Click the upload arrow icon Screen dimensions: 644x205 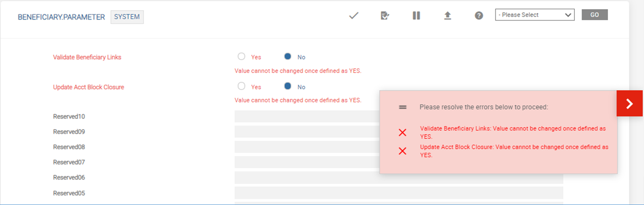tap(447, 15)
